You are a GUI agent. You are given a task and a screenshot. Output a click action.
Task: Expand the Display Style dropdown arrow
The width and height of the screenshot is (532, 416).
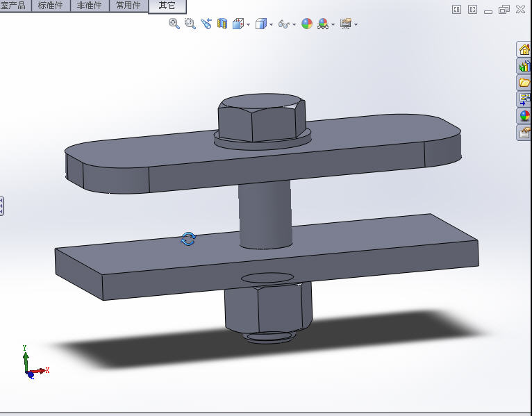(x=271, y=24)
